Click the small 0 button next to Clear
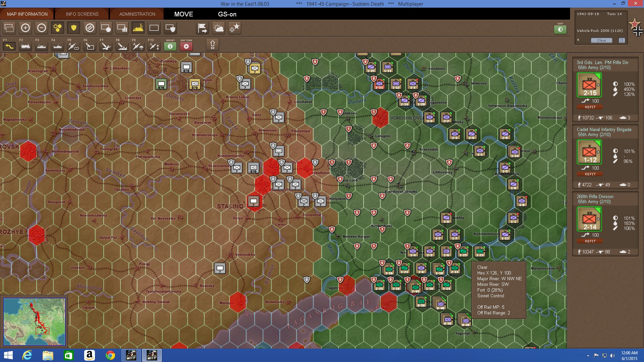644x362 pixels. [622, 40]
